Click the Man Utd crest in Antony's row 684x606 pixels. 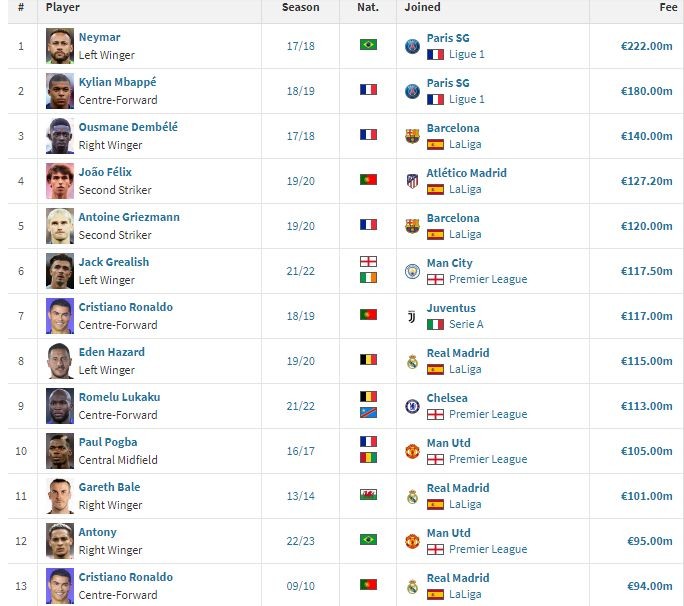click(x=412, y=541)
